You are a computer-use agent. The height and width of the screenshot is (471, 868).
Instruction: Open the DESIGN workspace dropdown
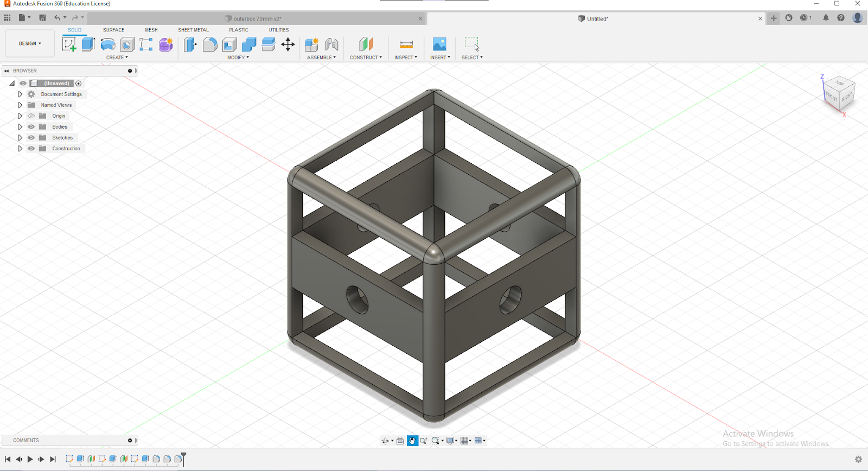[30, 43]
